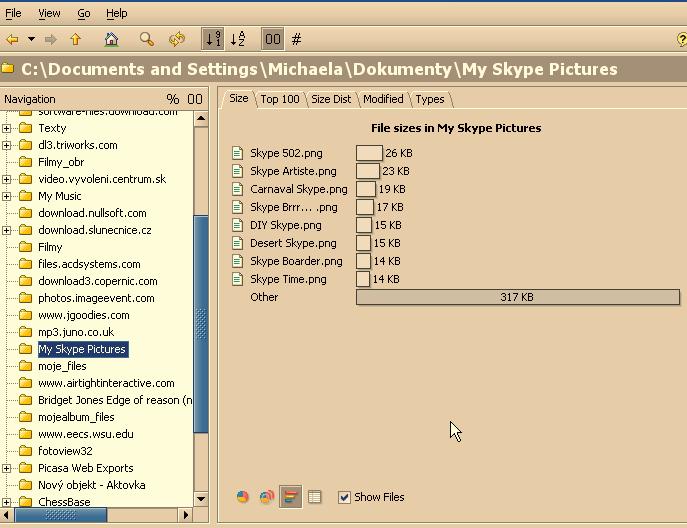Switch to the Modified tab
This screenshot has width=687, height=528.
[383, 99]
